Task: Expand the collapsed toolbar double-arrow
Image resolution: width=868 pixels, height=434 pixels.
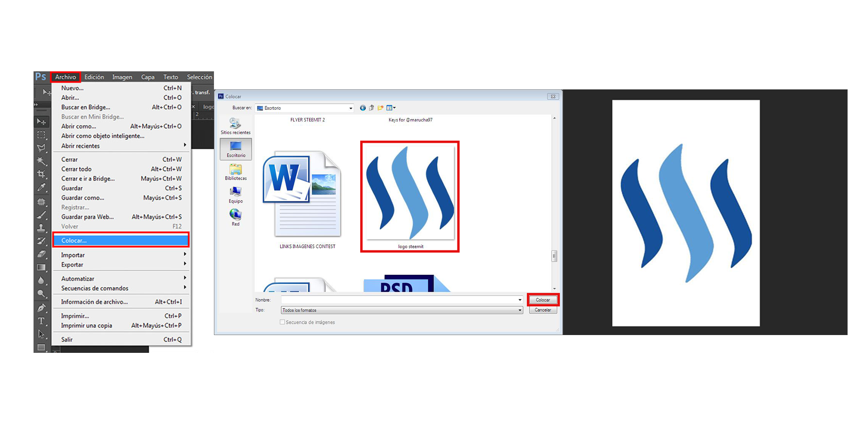Action: point(36,105)
